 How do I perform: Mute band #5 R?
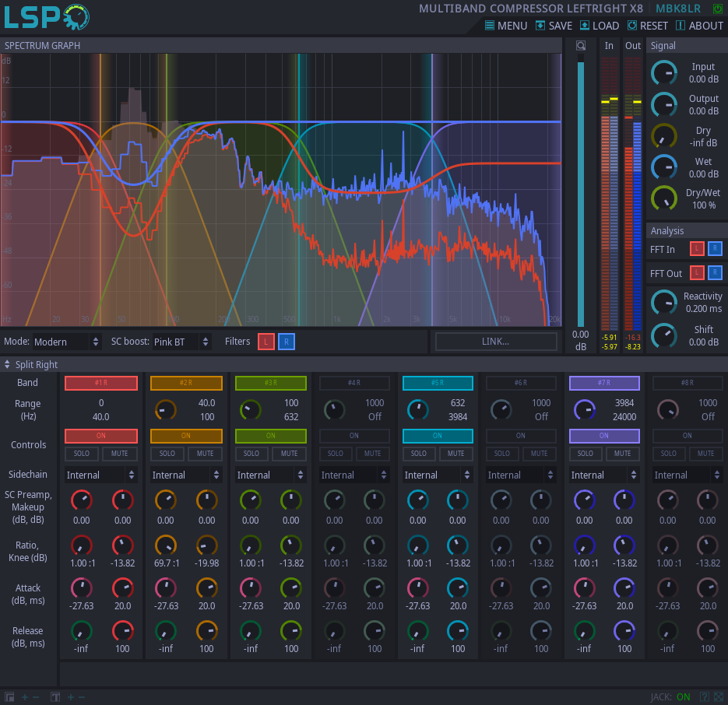456,454
